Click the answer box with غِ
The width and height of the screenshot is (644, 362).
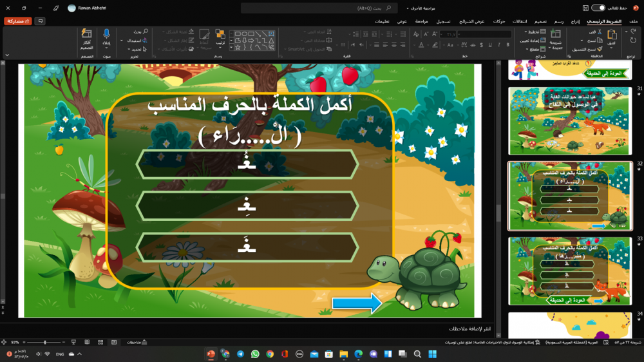point(247,205)
